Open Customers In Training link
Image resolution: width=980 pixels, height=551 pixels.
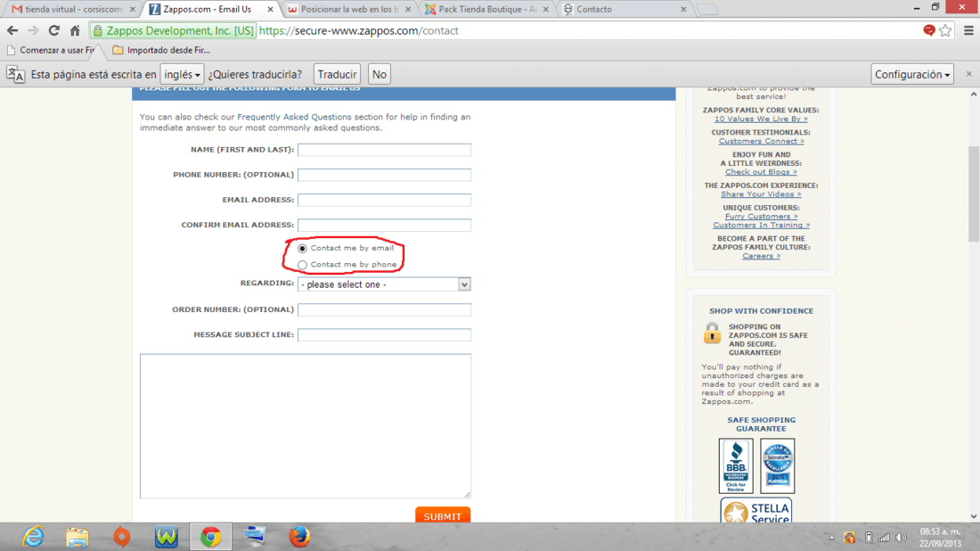(761, 226)
